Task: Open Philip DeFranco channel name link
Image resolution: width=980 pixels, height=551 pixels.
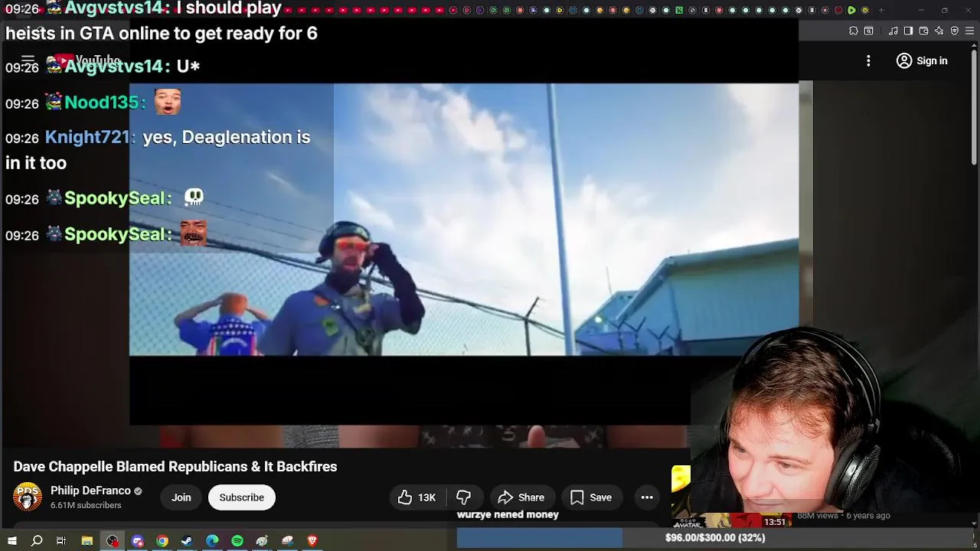Action: click(90, 491)
